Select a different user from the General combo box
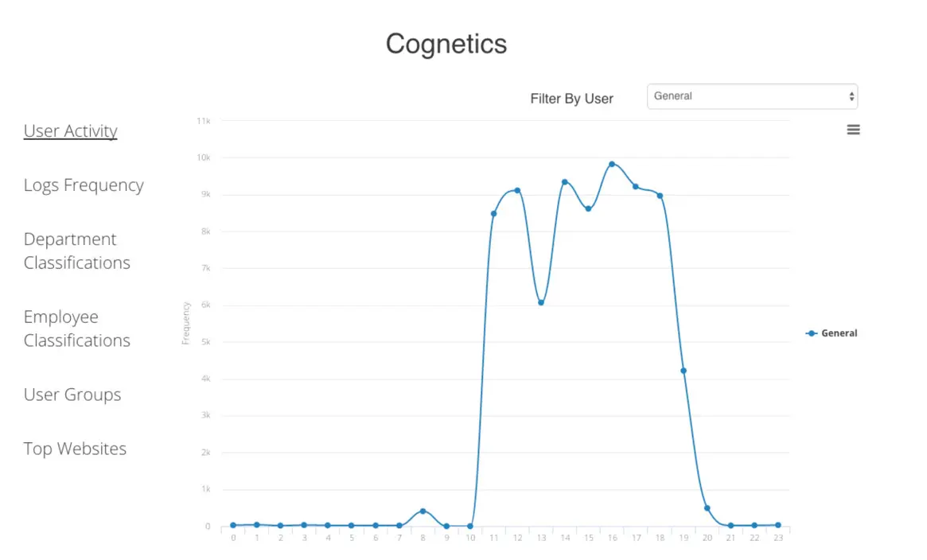927x560 pixels. coord(751,95)
